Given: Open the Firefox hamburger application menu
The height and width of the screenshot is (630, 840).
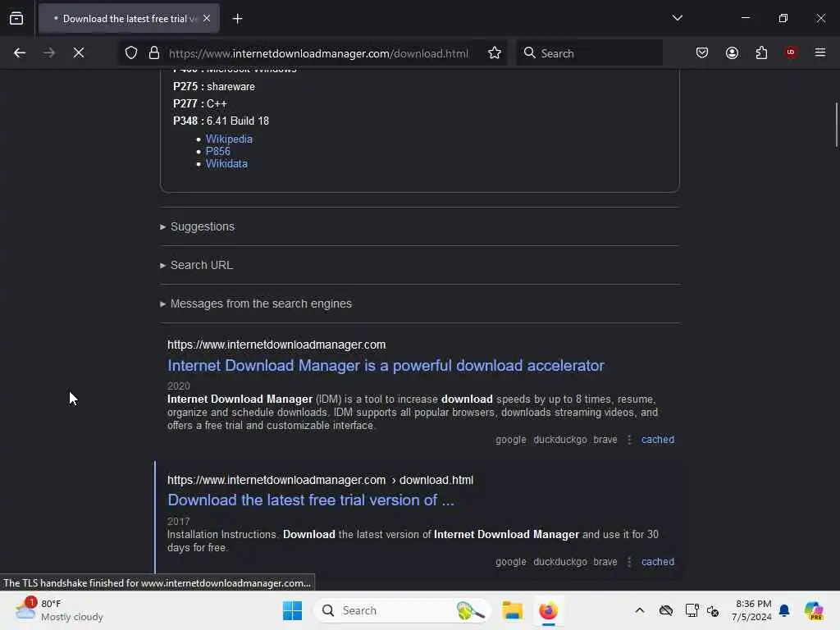Looking at the screenshot, I should (820, 52).
